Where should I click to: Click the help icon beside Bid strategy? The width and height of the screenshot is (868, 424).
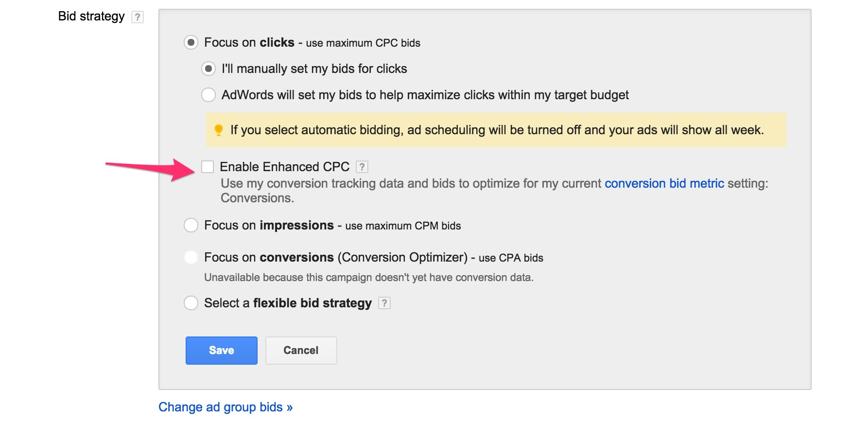[138, 18]
